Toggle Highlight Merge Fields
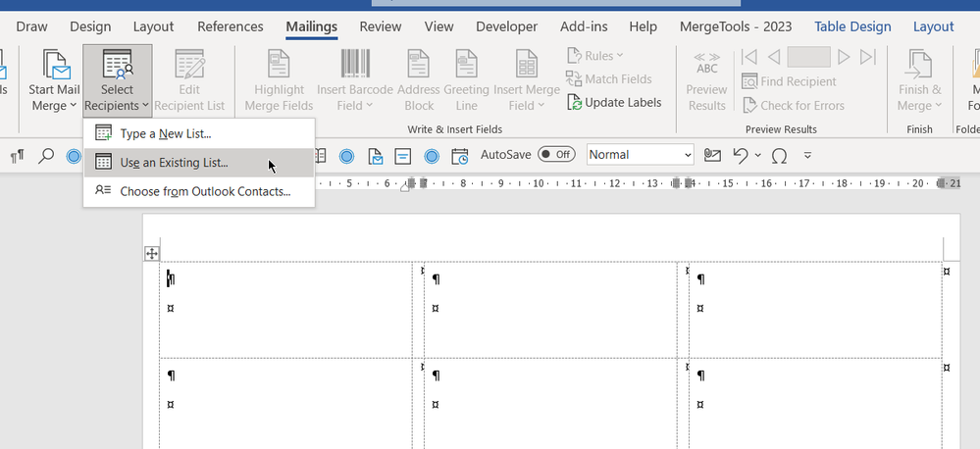This screenshot has height=449, width=980. pos(279,81)
